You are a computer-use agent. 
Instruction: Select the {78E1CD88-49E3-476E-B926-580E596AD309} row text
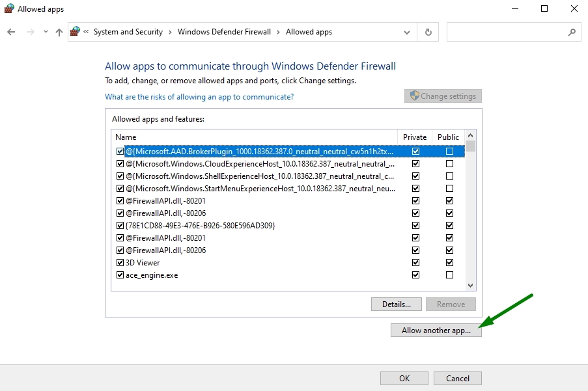click(201, 226)
